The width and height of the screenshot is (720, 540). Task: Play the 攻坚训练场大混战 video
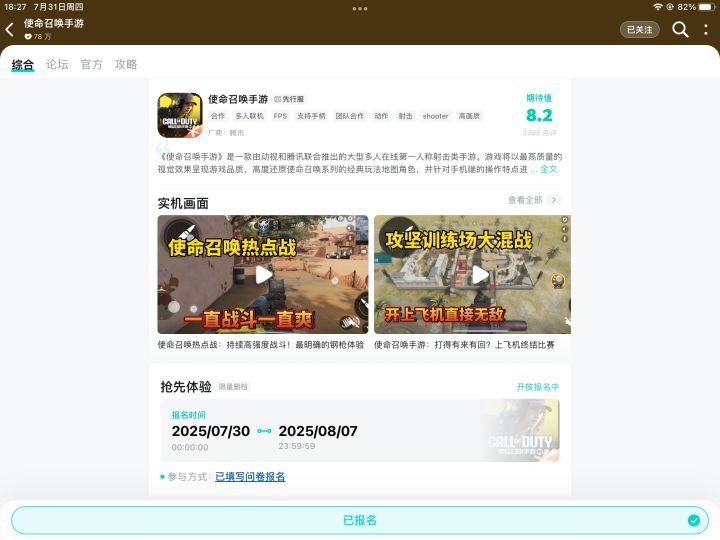[x=472, y=275]
